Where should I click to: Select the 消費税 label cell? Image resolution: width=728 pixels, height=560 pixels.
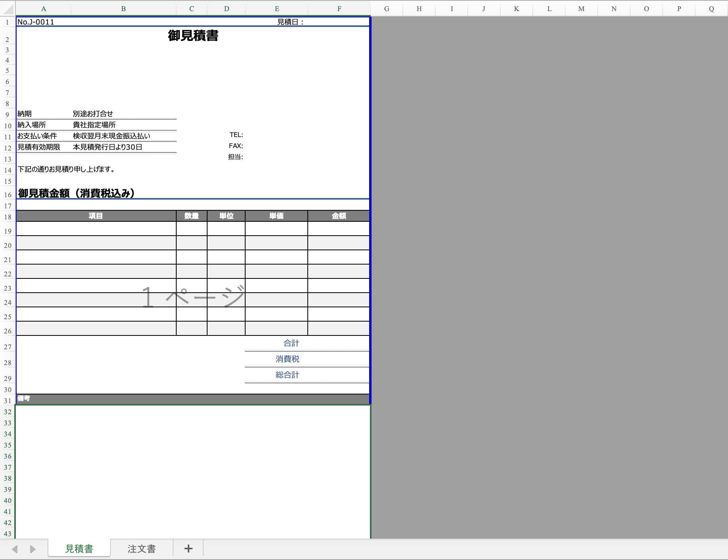click(x=288, y=359)
